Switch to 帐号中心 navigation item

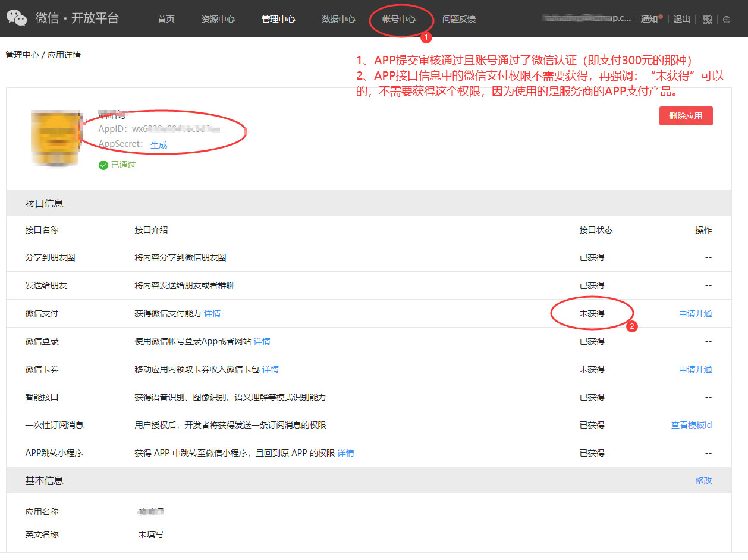click(399, 19)
